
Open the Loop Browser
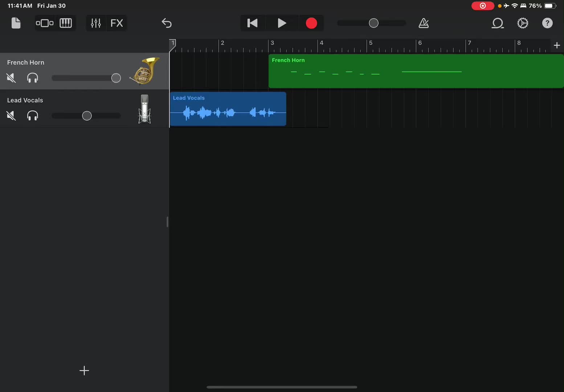pos(498,23)
